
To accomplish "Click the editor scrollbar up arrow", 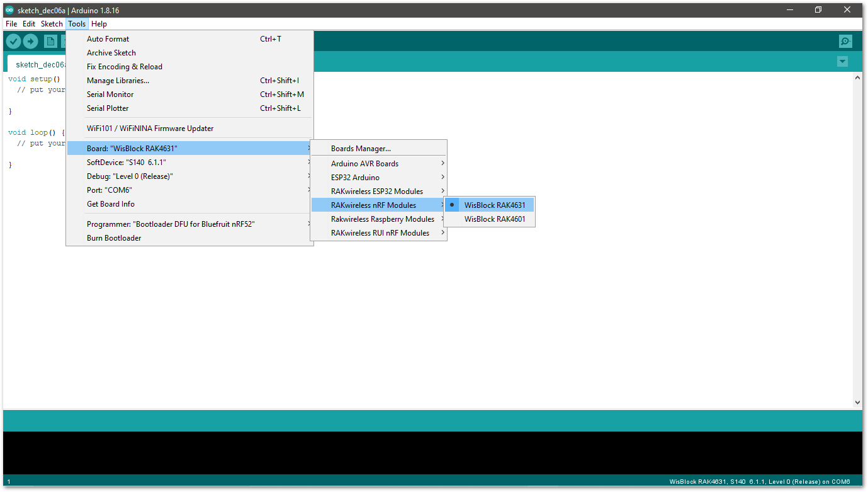I will (x=857, y=77).
